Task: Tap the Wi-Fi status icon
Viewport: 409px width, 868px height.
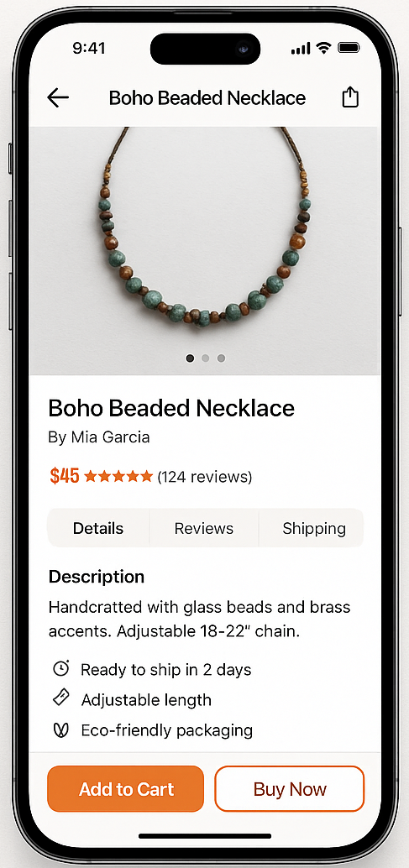Action: point(322,48)
